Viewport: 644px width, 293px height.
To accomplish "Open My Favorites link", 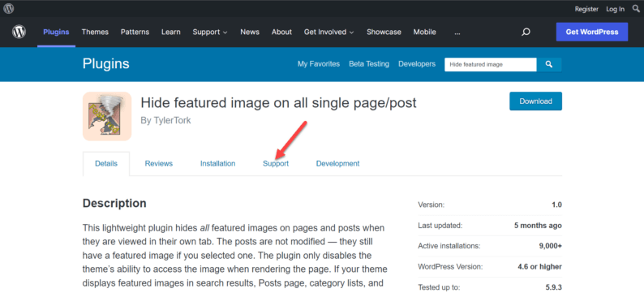I will [319, 64].
